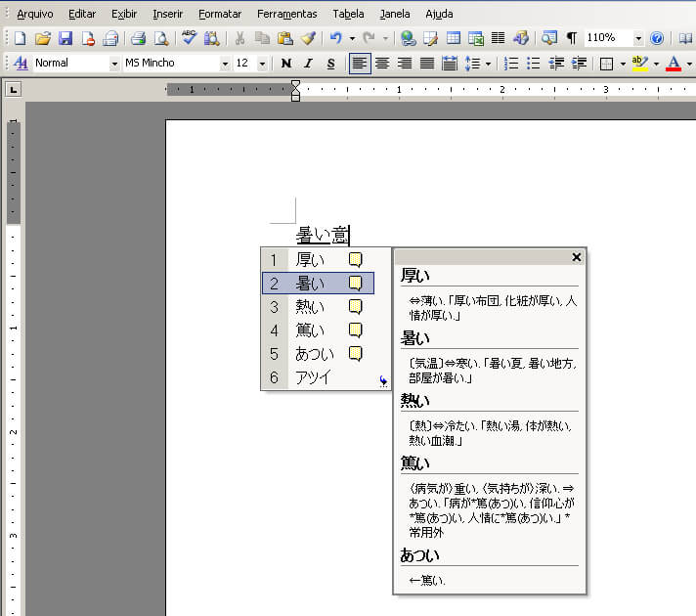Toggle italic formatting

tap(309, 63)
